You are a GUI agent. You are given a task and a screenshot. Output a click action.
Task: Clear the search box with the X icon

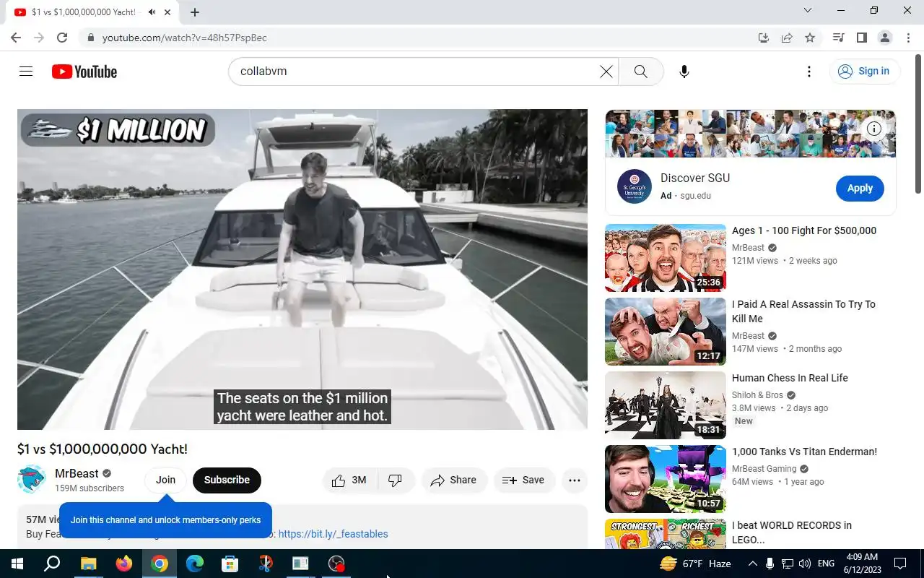[x=606, y=72]
